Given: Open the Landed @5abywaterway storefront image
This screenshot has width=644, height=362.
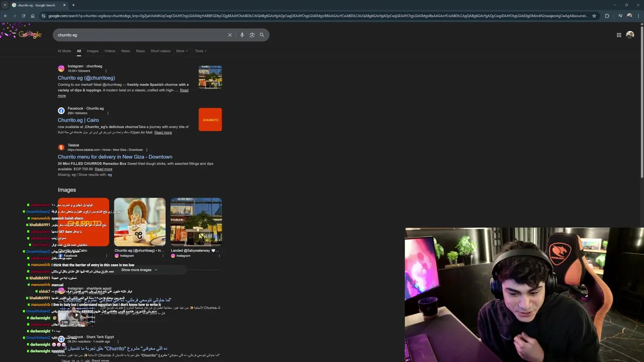Looking at the screenshot, I should click(x=196, y=222).
